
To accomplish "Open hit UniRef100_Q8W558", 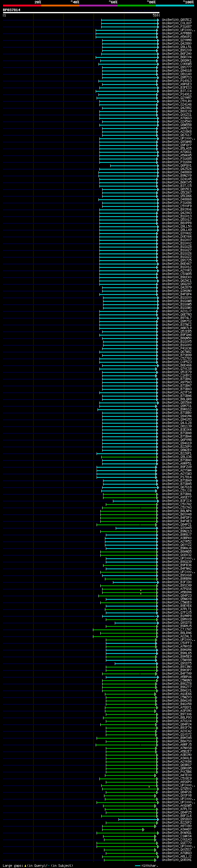I will (x=176, y=125).
